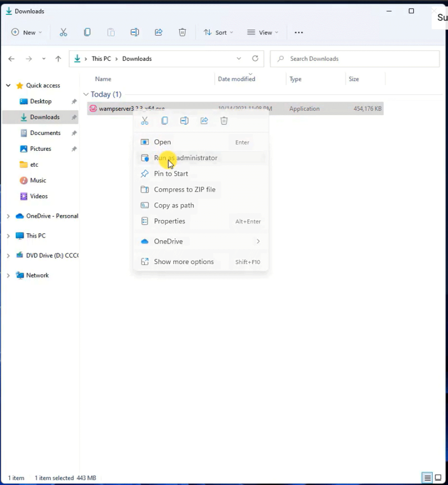Click Downloads in the address breadcrumb
Image resolution: width=448 pixels, height=485 pixels.
[x=137, y=59]
